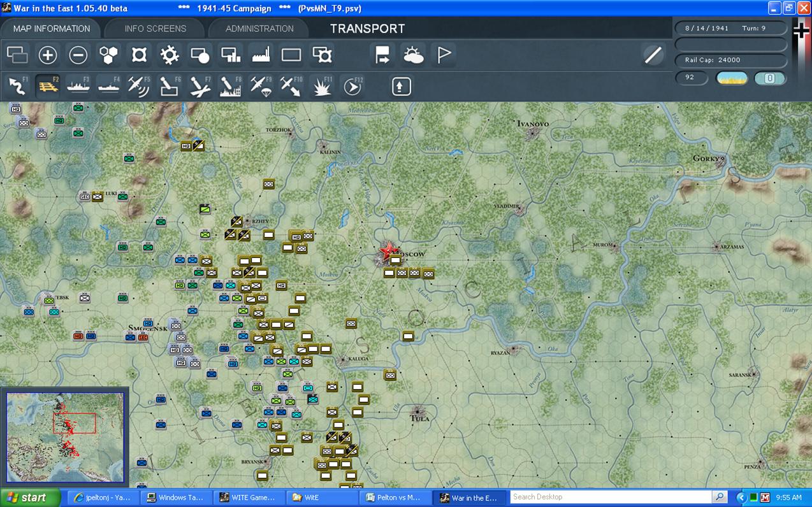This screenshot has height=507, width=812.
Task: Click the Rail Cap 24000 readout
Action: [731, 60]
